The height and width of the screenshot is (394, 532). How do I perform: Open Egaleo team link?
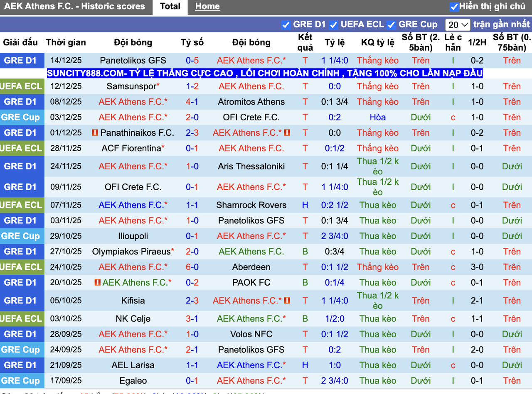pos(133,381)
